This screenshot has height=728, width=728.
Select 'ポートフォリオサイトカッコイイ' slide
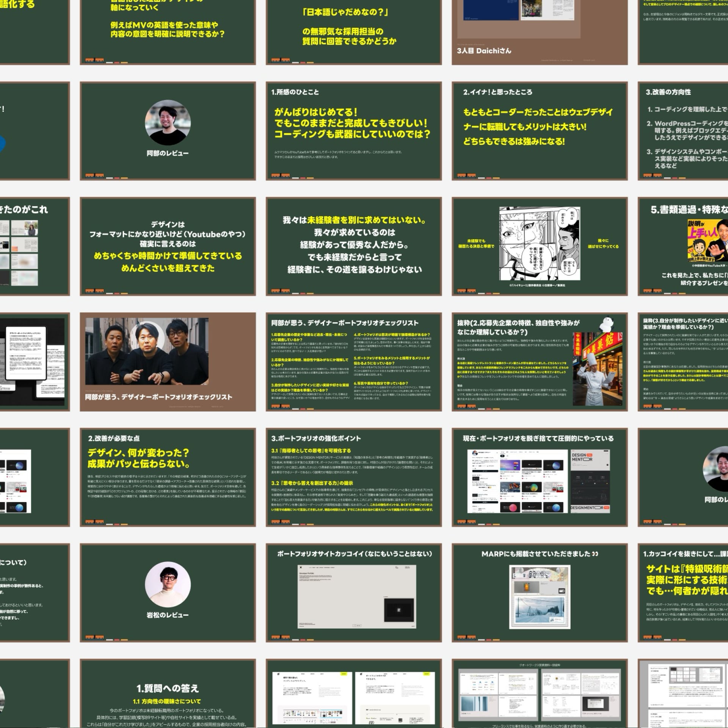pos(353,592)
